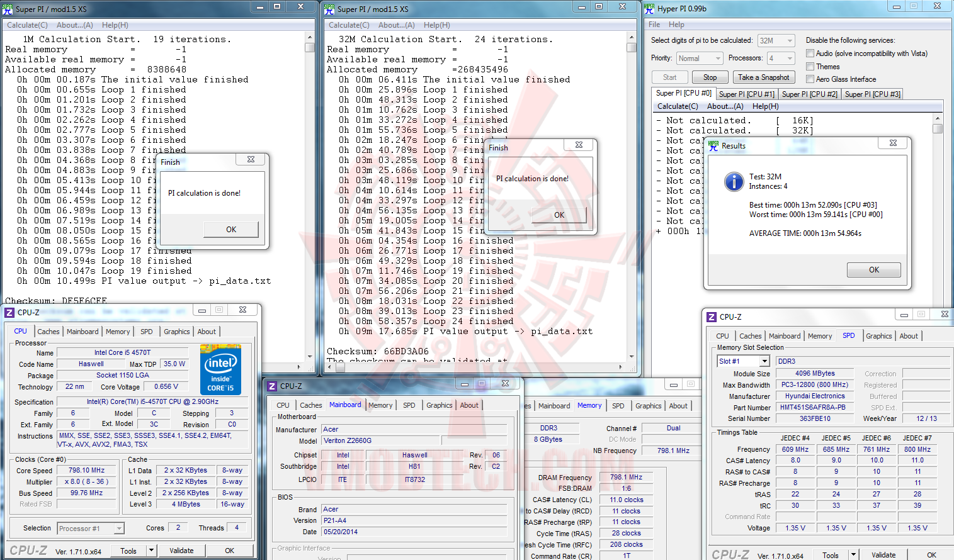Open Graphics tab in the CPU-Z DRAM Frequency window

pos(649,406)
